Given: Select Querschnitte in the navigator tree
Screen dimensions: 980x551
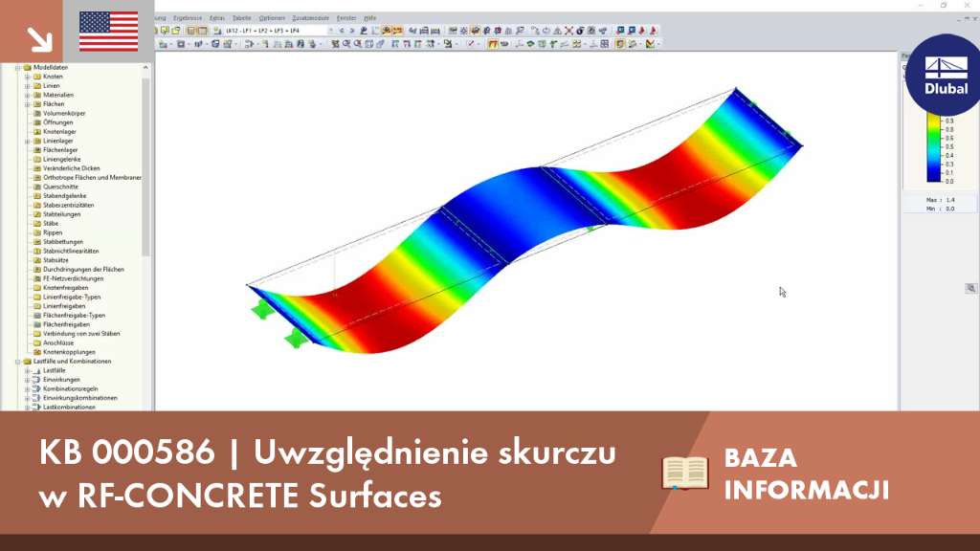Looking at the screenshot, I should pyautogui.click(x=60, y=187).
